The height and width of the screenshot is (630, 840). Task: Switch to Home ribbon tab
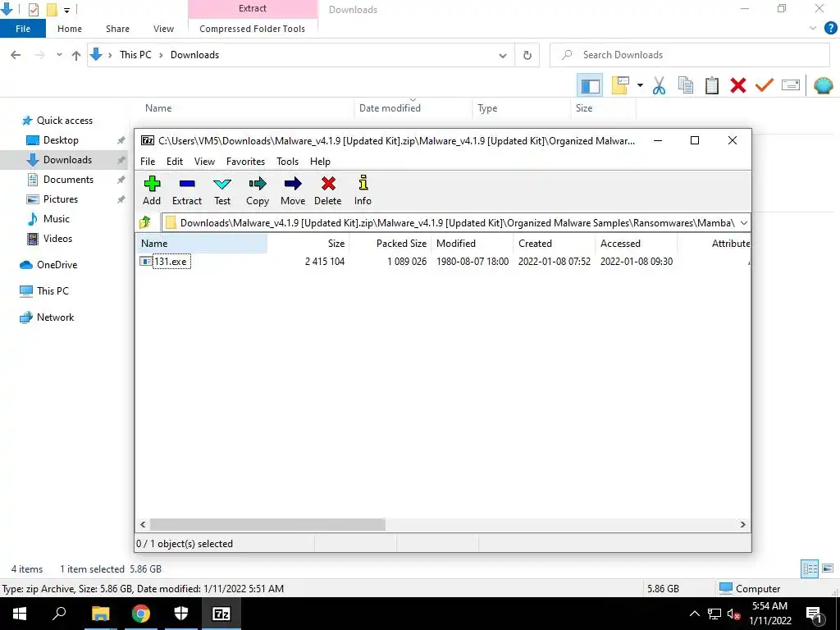pyautogui.click(x=70, y=29)
